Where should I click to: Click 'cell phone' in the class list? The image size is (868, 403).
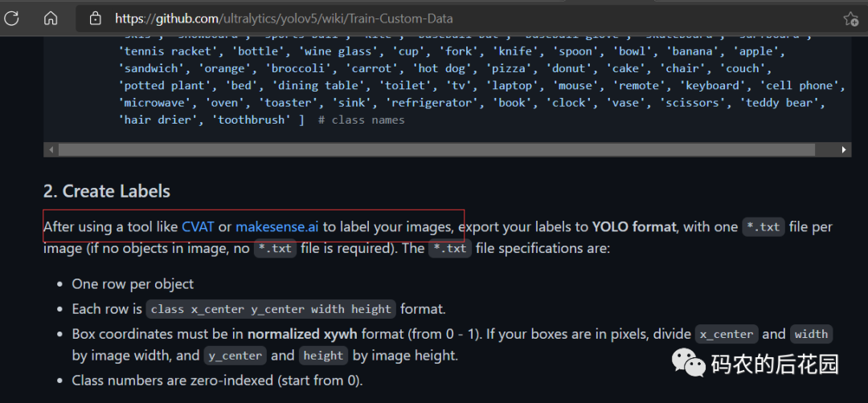(x=802, y=86)
